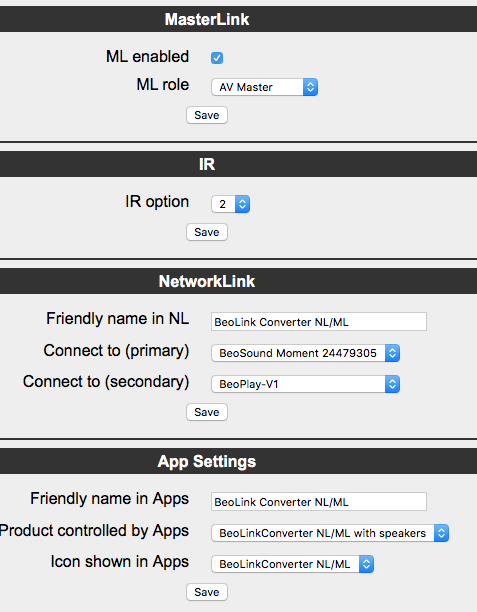Save the NetworkLink settings

coord(207,412)
